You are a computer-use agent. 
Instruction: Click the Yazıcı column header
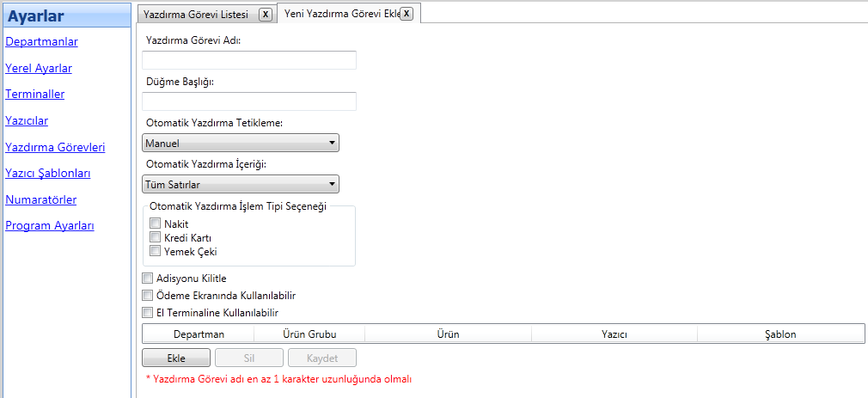[x=614, y=334]
